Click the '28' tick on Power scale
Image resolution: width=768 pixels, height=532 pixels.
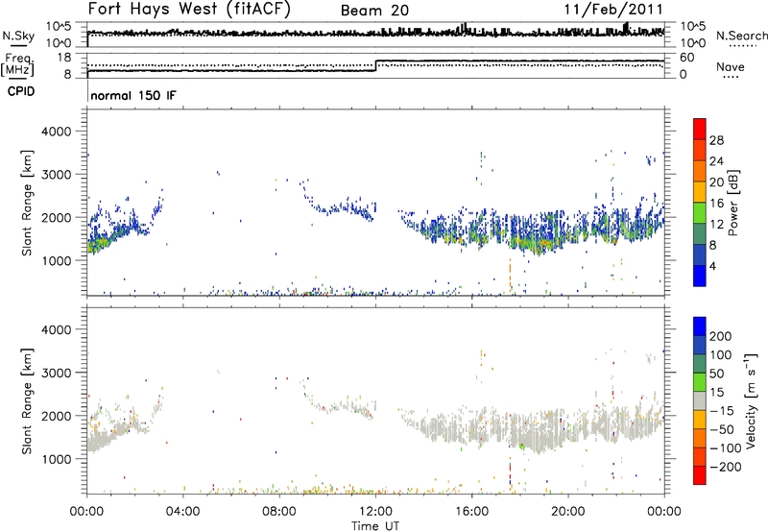coord(716,140)
